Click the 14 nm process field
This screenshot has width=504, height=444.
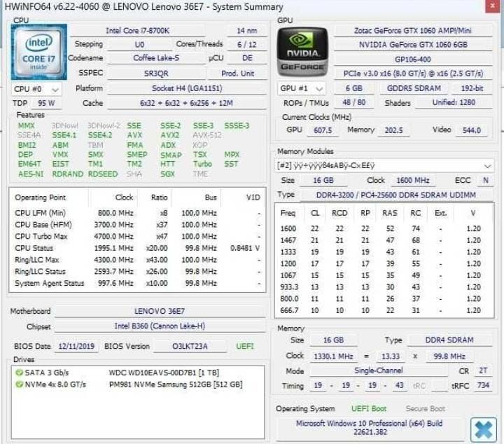point(247,31)
